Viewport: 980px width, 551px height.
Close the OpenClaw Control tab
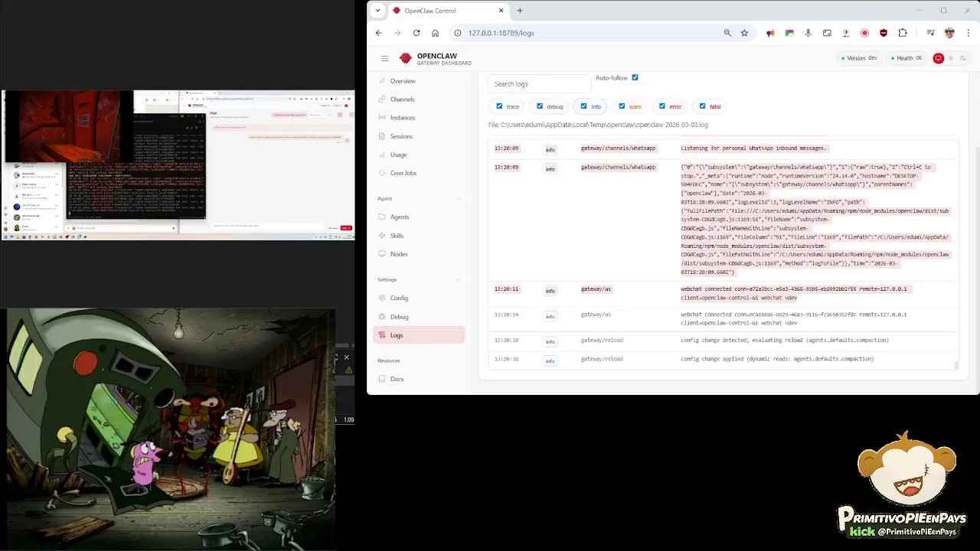[x=501, y=11]
